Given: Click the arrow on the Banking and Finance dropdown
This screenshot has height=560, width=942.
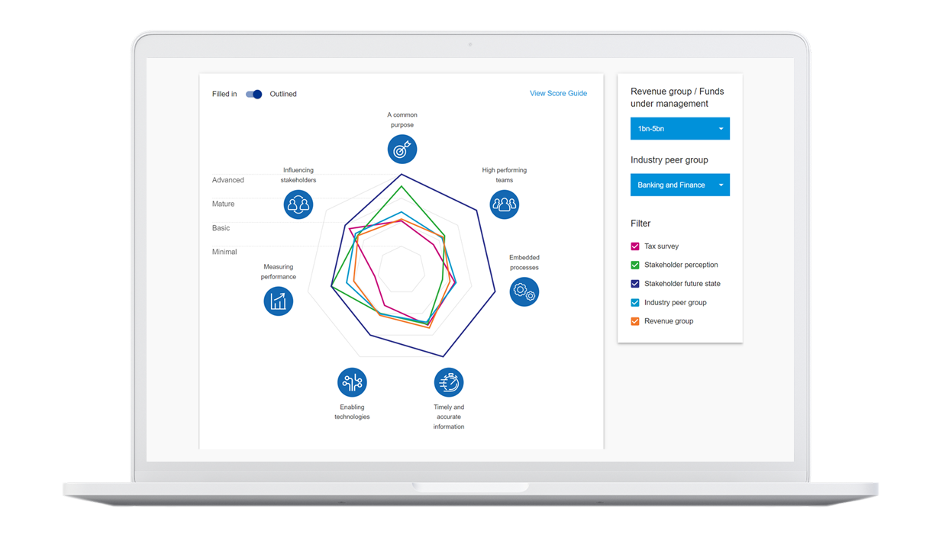Looking at the screenshot, I should [721, 185].
